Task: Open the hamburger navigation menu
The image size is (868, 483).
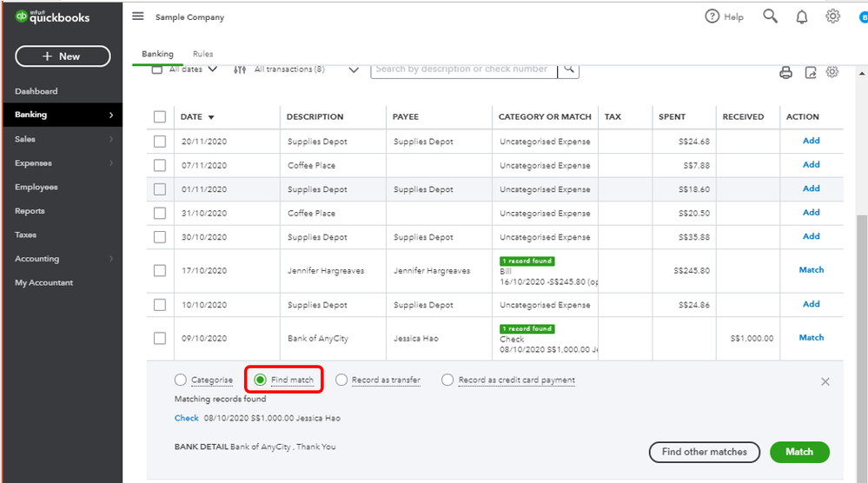Action: coord(138,17)
